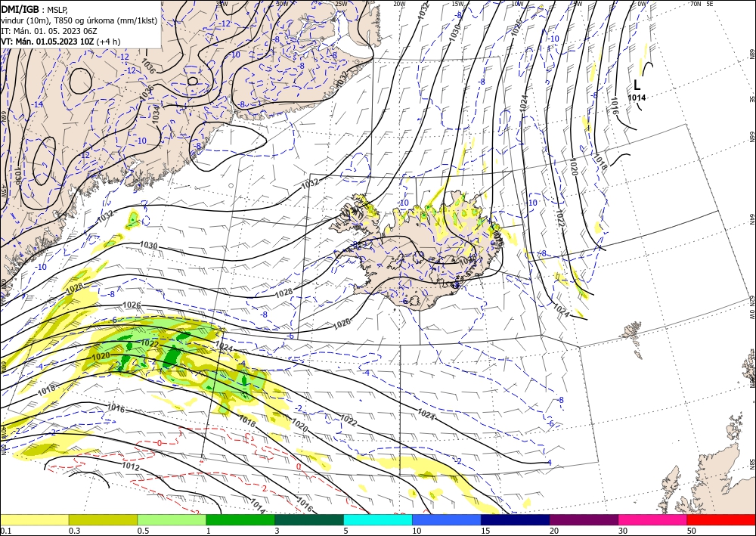Click the 'DMI/IGB' title text
The height and width of the screenshot is (536, 756).
tap(20, 8)
